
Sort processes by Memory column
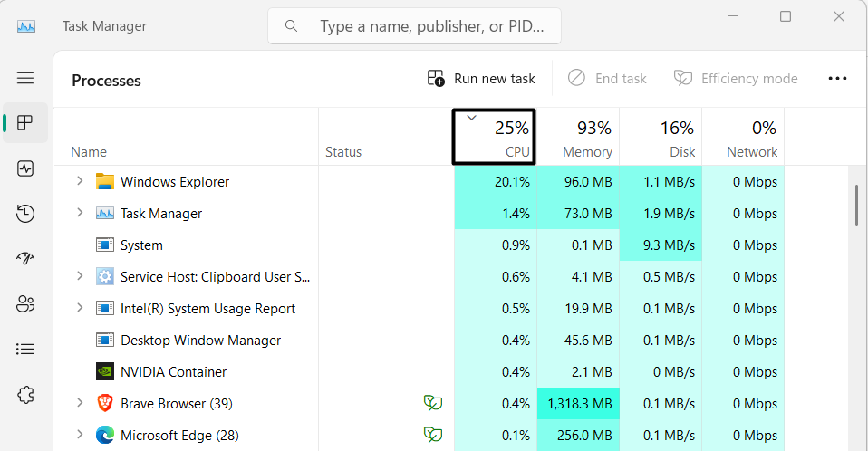pyautogui.click(x=578, y=138)
